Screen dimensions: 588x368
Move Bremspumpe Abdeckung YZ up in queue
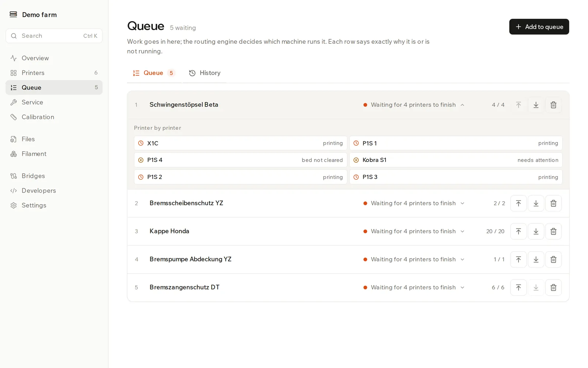click(x=519, y=259)
